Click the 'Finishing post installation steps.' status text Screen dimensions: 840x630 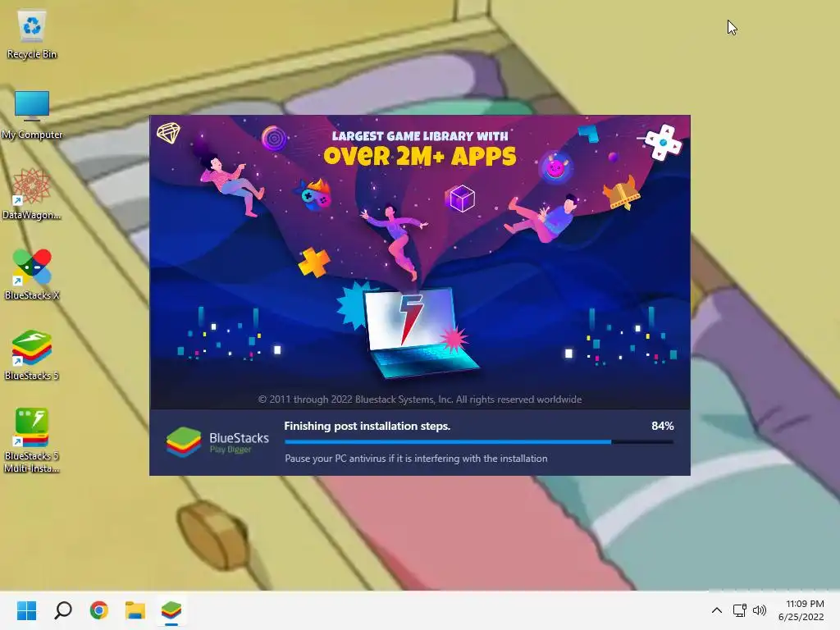367,426
